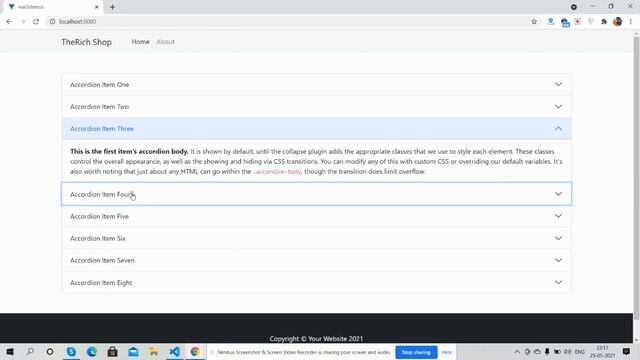Launch Microsoft Edge from taskbar
The width and height of the screenshot is (640, 360).
pyautogui.click(x=91, y=351)
